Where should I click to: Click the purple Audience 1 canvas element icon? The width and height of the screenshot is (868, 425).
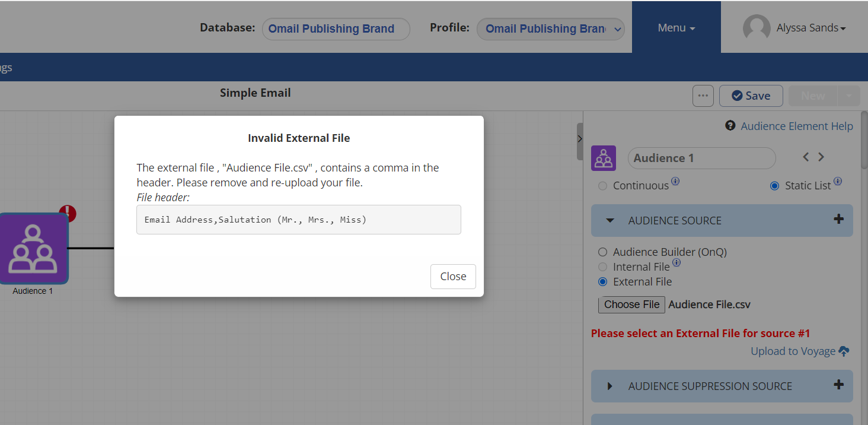click(x=33, y=249)
